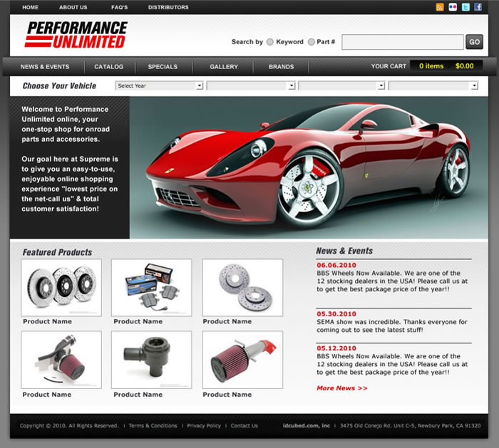Open the GALLERY nav tab
Viewport: 499px width, 448px height.
pyautogui.click(x=224, y=67)
